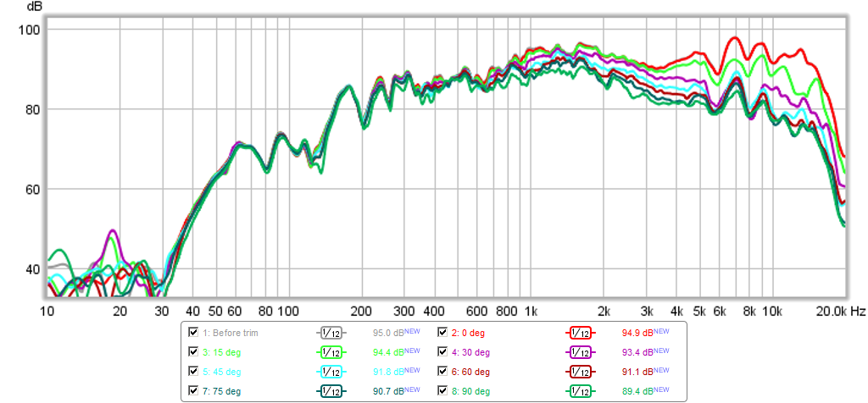This screenshot has height=403, width=868.
Task: Click the grey 1/12 smoothing icon for Before trim
Action: tap(331, 333)
